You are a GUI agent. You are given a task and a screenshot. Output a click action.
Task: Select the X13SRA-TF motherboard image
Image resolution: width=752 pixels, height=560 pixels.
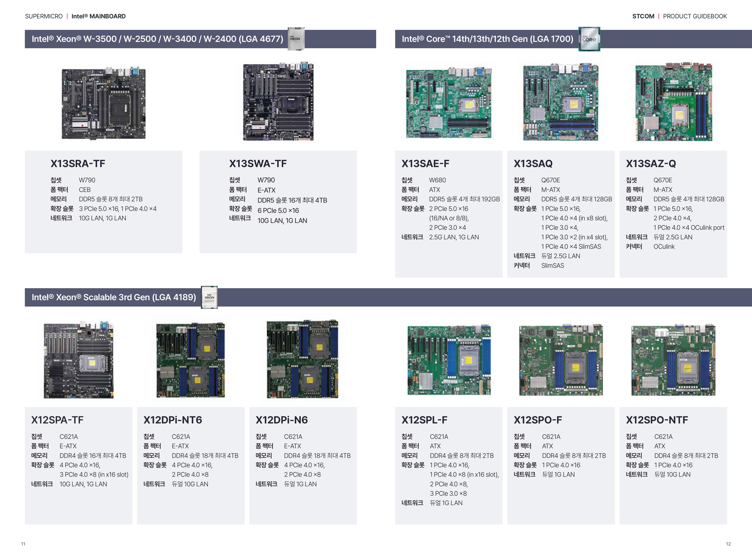click(104, 103)
